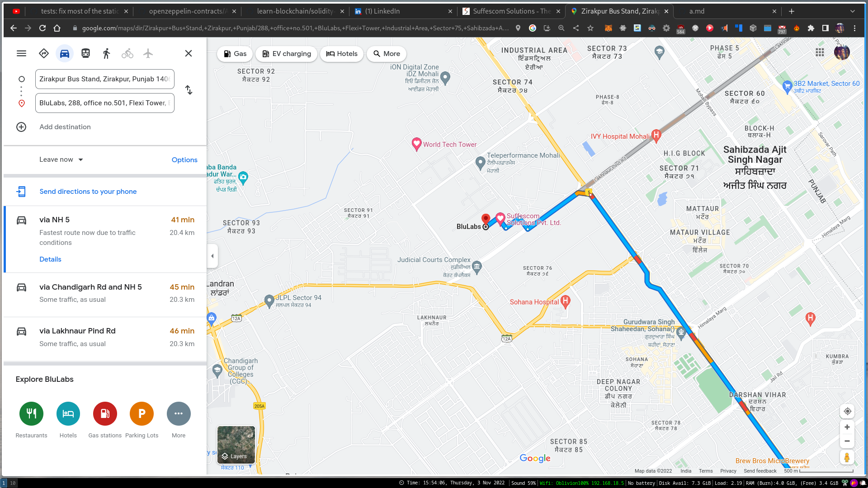Image resolution: width=868 pixels, height=488 pixels.
Task: Open the browser tab search dropdown
Action: 853,11
